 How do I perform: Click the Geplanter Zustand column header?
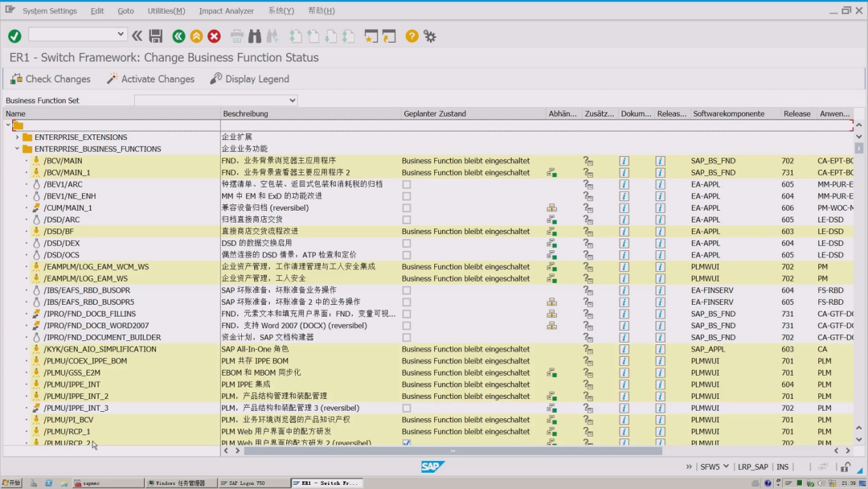coord(473,113)
